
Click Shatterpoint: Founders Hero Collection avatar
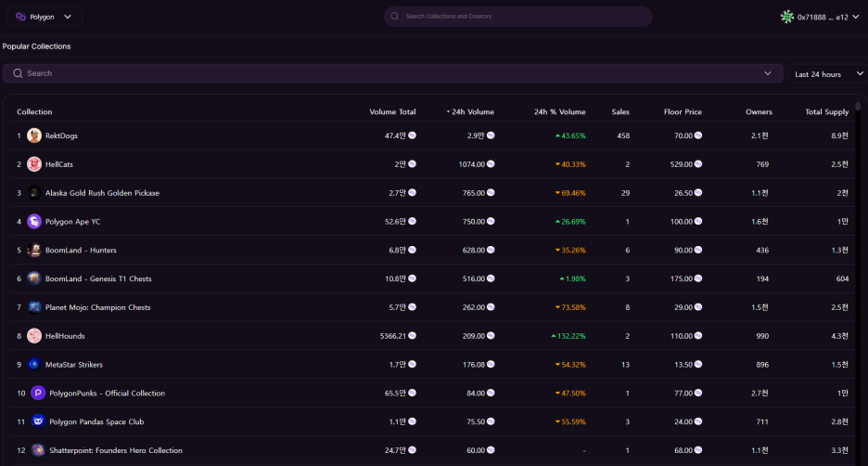coord(38,450)
